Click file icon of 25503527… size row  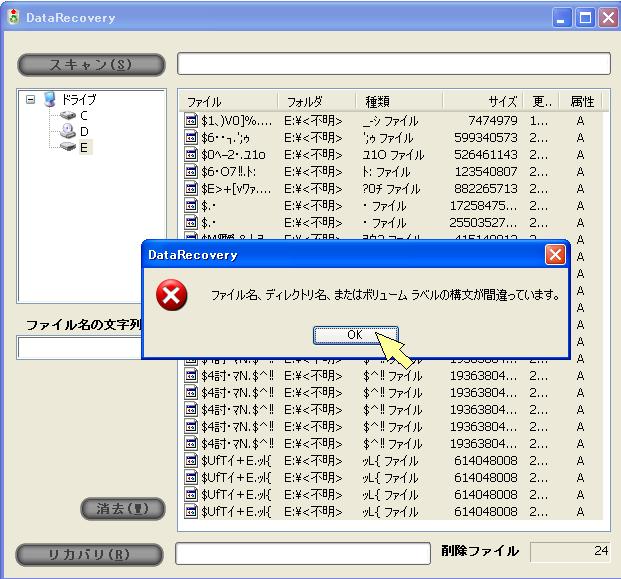tap(191, 223)
